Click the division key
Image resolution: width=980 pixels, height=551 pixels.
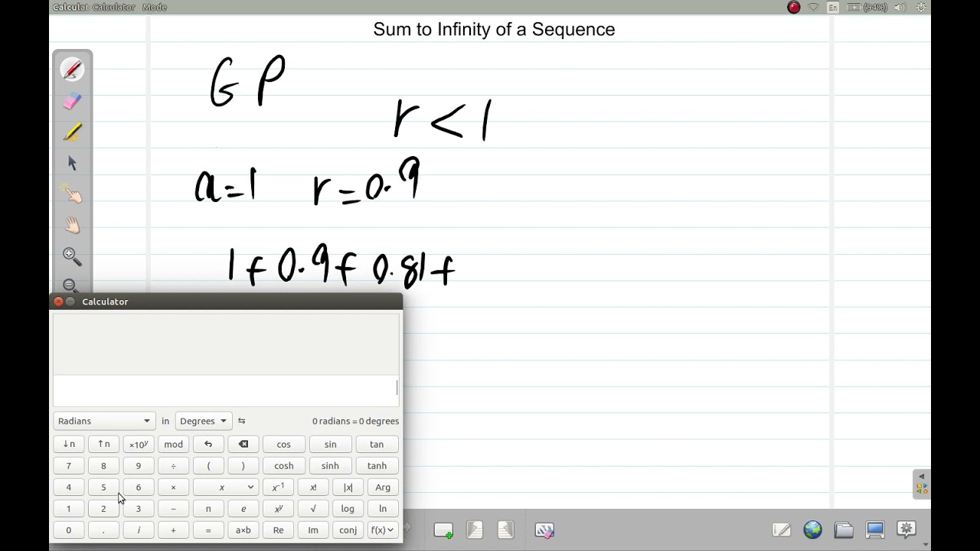173,465
